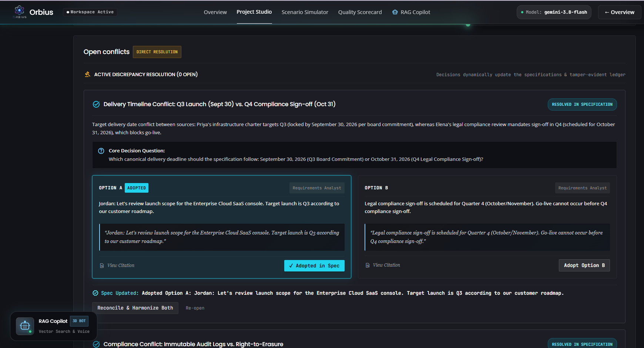The image size is (644, 348).
Task: Click the question mark icon beside Core Decision Question
Action: [x=101, y=151]
